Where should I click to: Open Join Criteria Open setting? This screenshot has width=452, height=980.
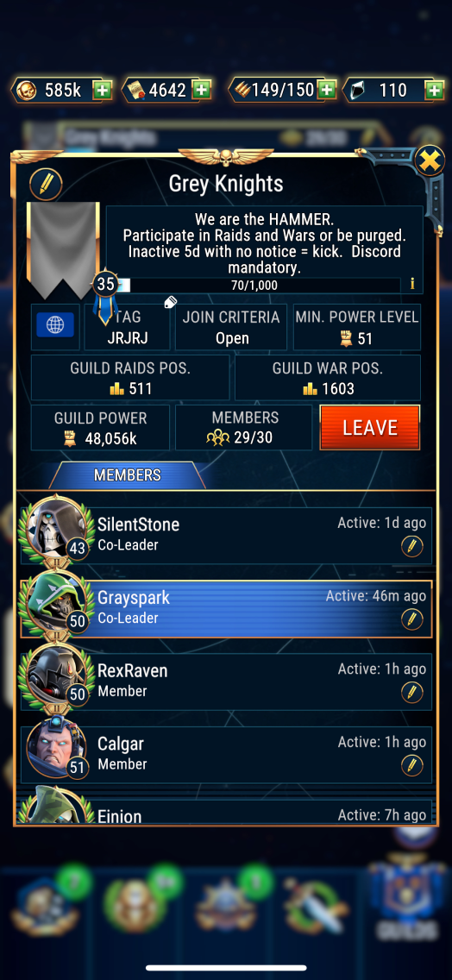tap(230, 327)
